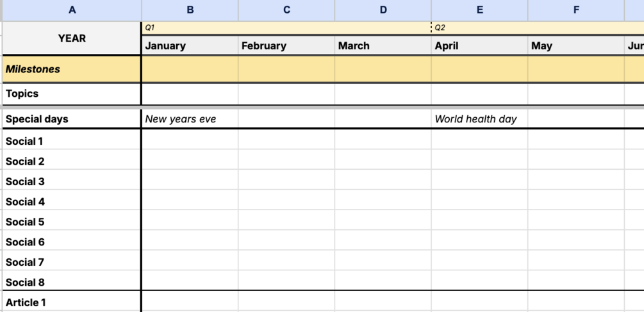Click the column F header

576,10
